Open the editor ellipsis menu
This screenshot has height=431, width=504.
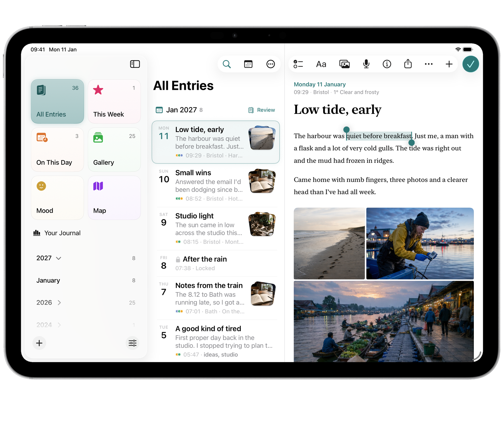(x=429, y=64)
